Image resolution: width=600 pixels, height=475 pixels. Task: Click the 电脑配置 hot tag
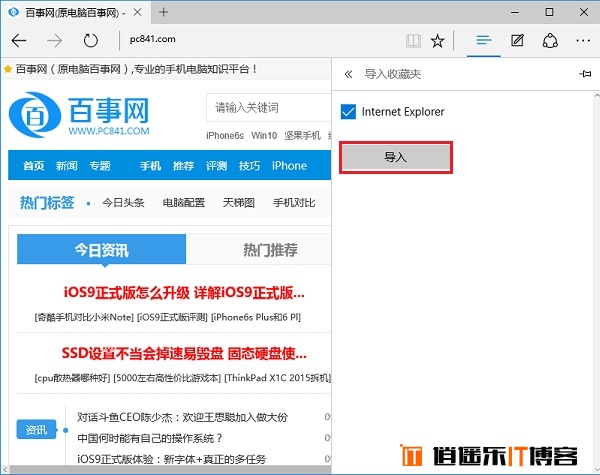(184, 202)
